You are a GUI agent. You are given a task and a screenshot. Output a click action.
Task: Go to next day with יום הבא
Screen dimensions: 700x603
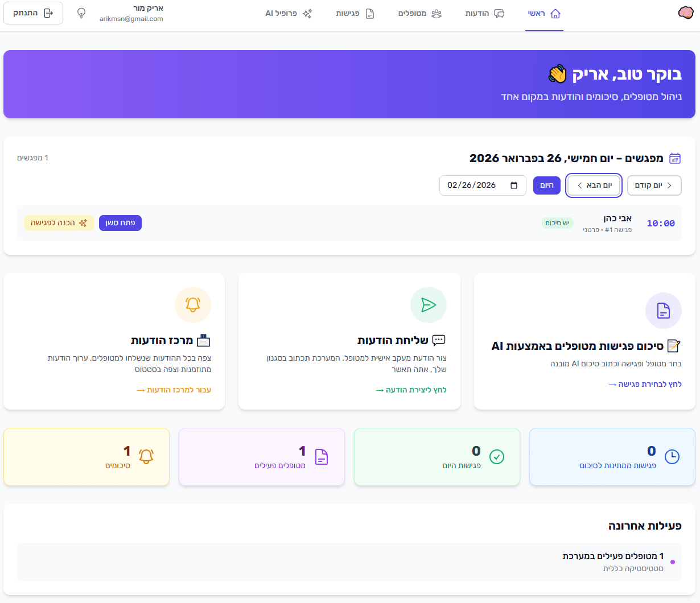coord(594,185)
